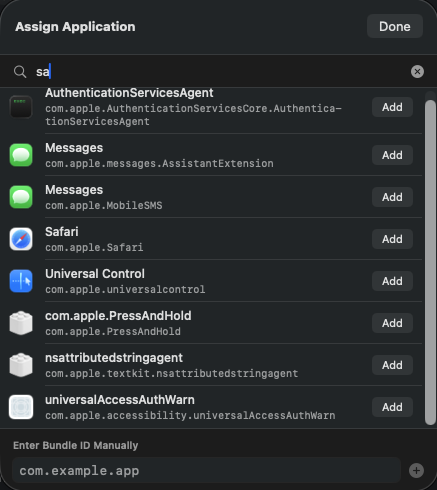Click the com.example.app bundle ID field
The height and width of the screenshot is (490, 437).
point(206,471)
